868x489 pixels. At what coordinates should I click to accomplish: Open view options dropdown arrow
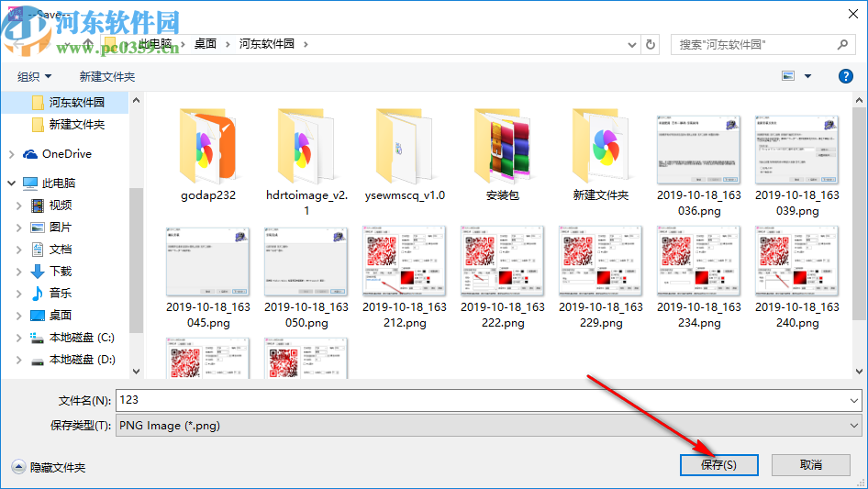tap(807, 76)
